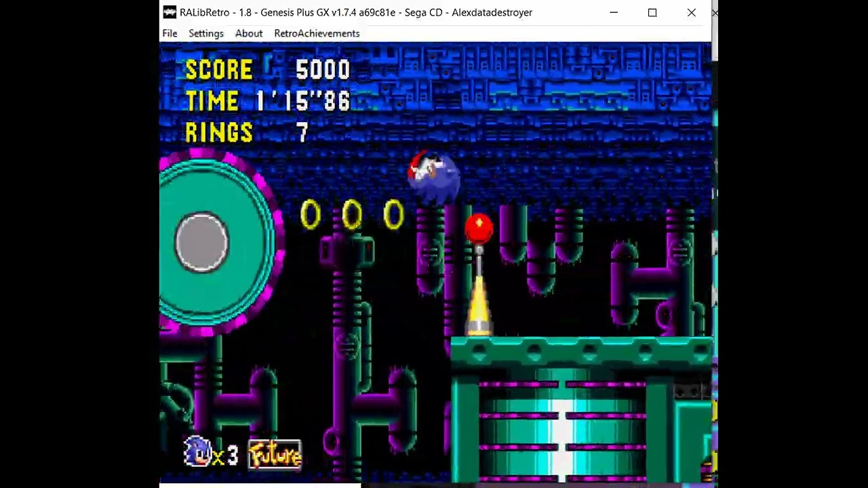Viewport: 868px width, 488px height.
Task: Click the rightmost gold ring
Action: tap(394, 215)
